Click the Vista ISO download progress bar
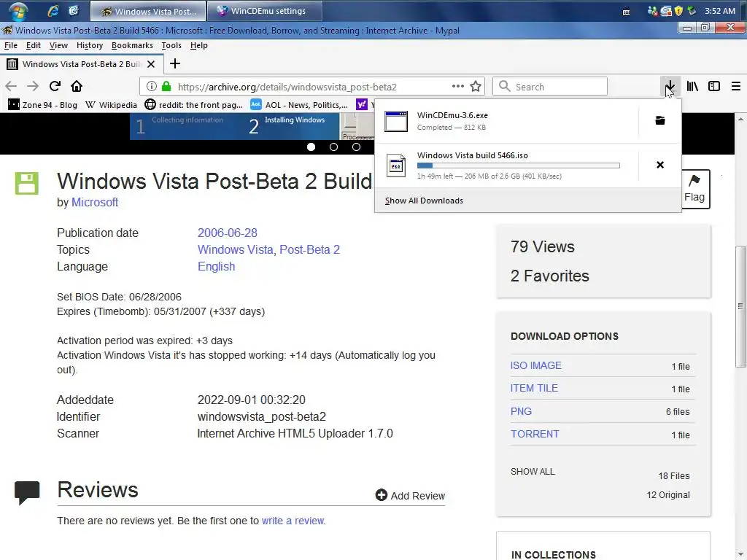 pyautogui.click(x=519, y=166)
